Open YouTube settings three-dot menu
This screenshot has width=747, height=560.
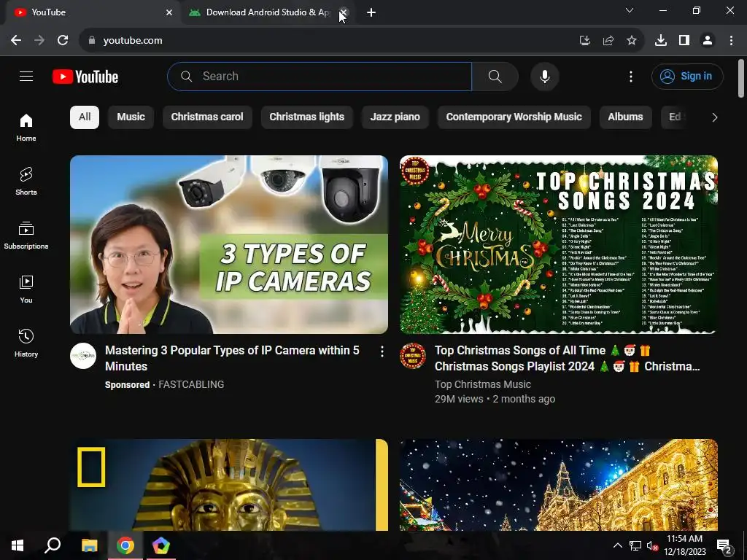coord(631,76)
